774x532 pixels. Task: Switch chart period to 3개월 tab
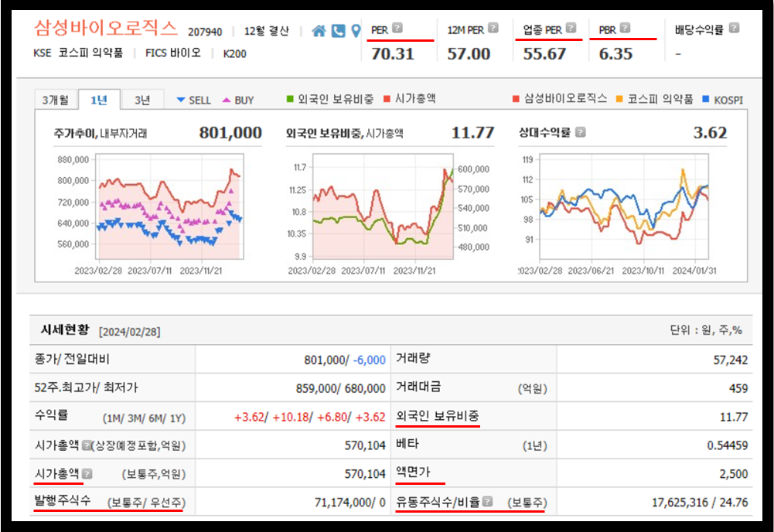click(x=56, y=100)
